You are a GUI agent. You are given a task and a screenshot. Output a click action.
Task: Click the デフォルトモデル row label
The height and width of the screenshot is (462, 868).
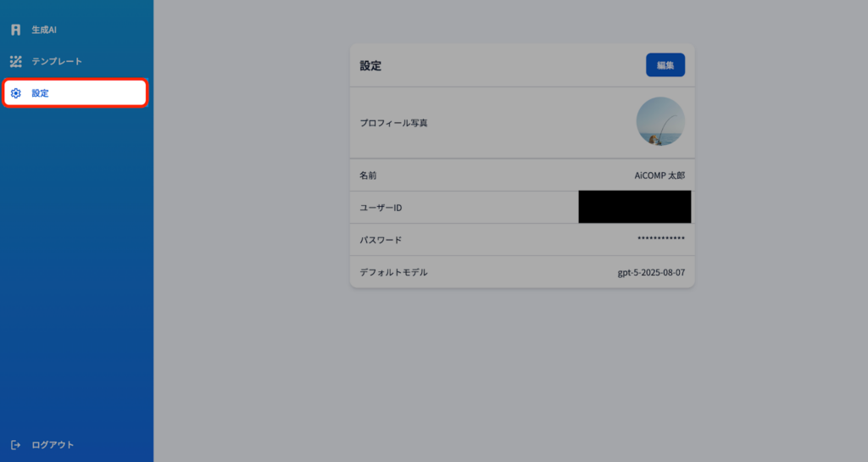[393, 273]
